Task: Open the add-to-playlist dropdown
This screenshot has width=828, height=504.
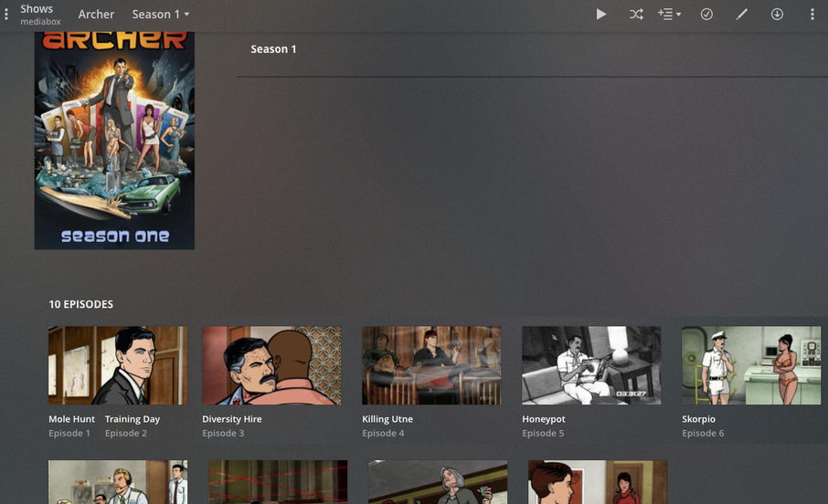Action: click(669, 15)
